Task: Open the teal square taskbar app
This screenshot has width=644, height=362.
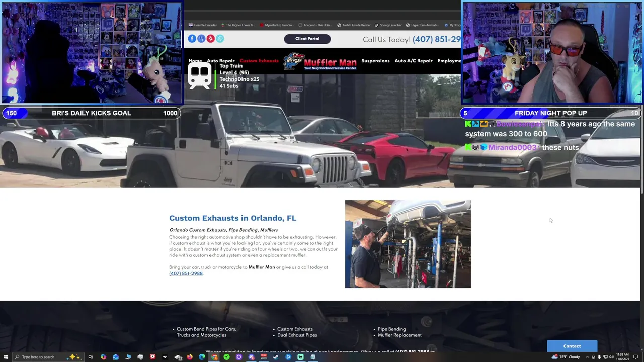Action: 300,357
